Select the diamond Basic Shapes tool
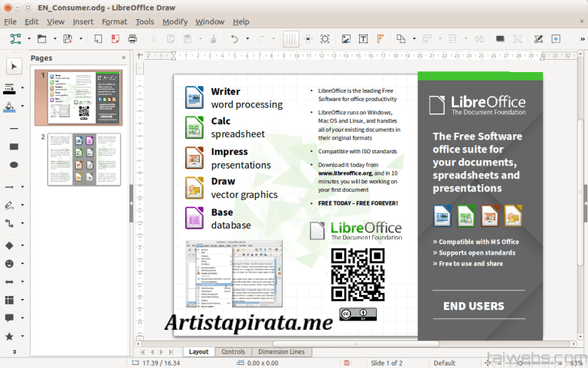 (9, 245)
